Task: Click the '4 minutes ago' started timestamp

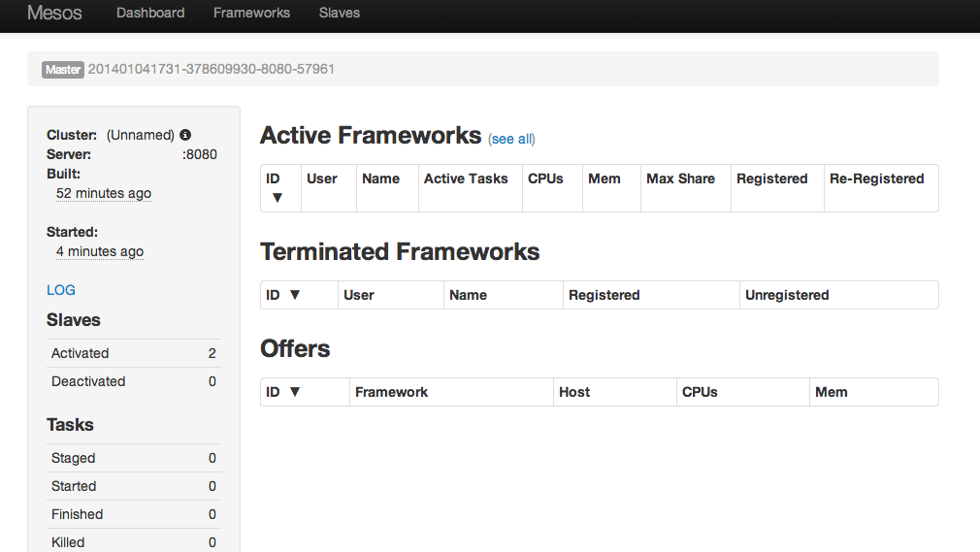Action: point(100,251)
